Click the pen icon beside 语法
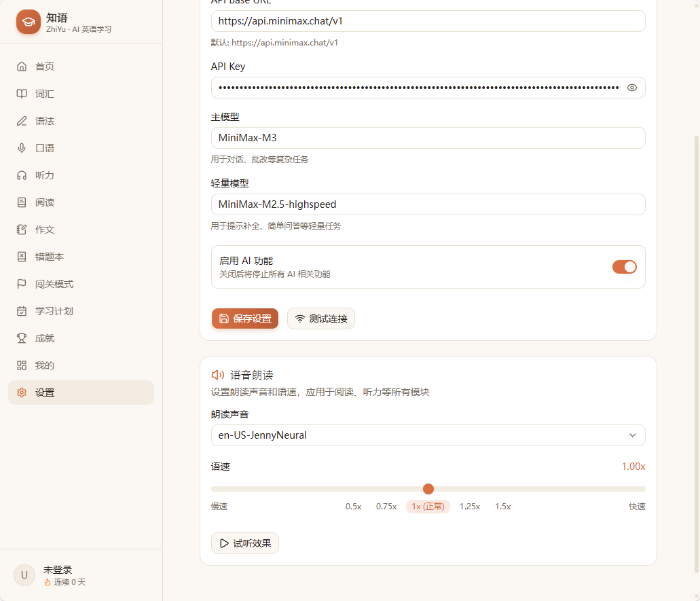 click(22, 121)
